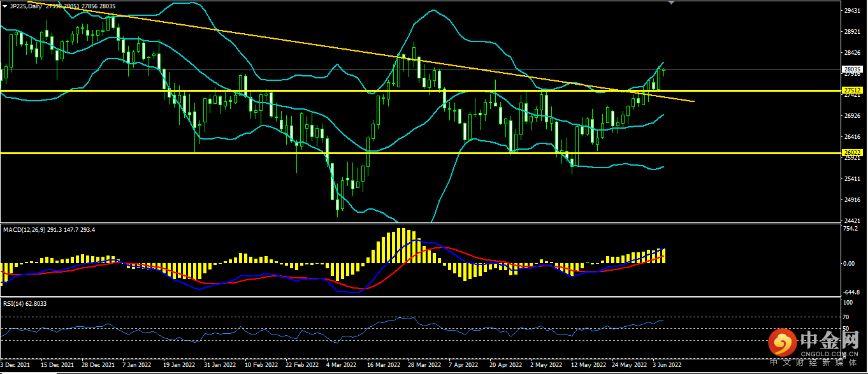Select the yellow 26022 price level tag

tap(852, 153)
